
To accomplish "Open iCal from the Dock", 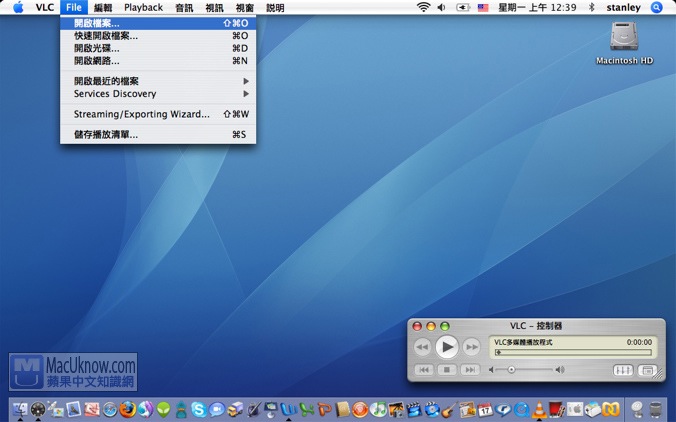I will (485, 409).
